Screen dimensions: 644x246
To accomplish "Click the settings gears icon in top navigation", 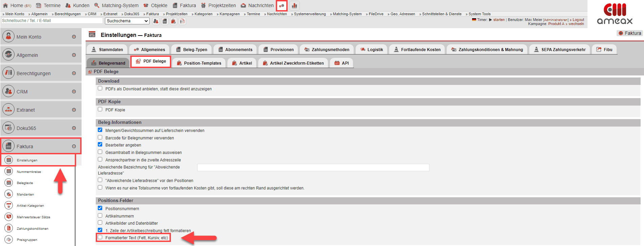I will [x=281, y=6].
